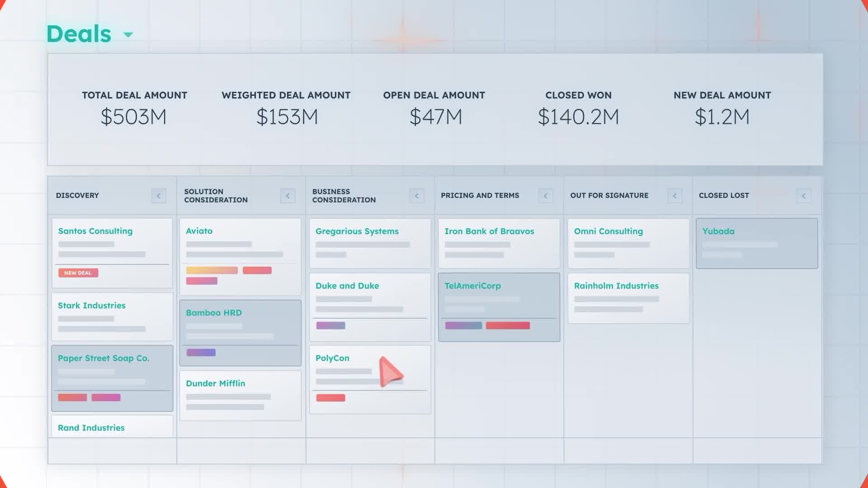Viewport: 868px width, 488px height.
Task: Click the Deals page title
Action: [x=79, y=34]
